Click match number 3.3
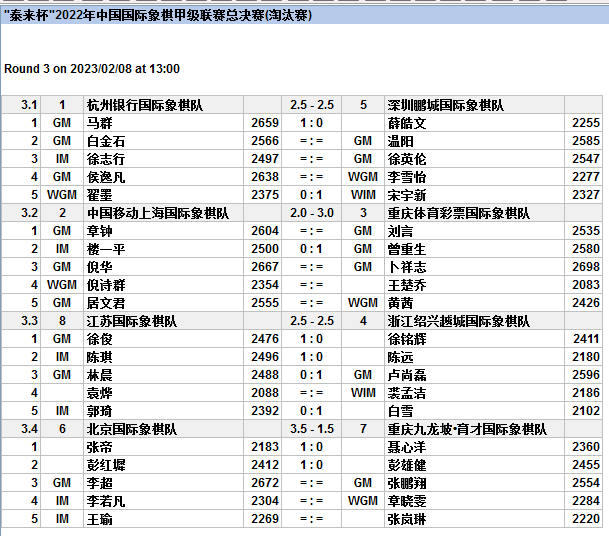This screenshot has width=609, height=536. [x=29, y=321]
